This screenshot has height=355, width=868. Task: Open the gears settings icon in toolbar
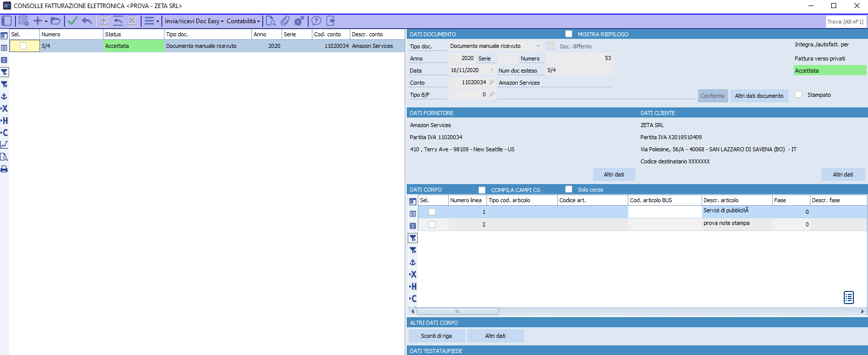coord(299,21)
